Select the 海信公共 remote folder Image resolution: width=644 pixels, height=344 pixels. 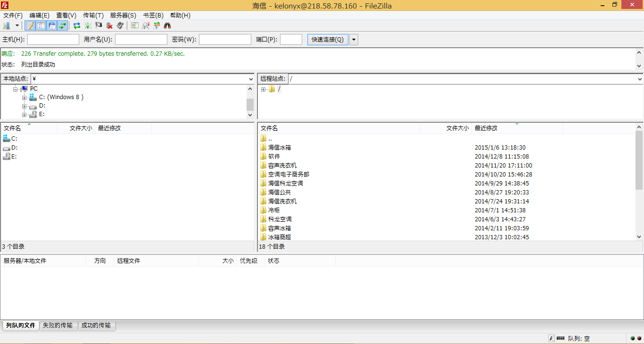tap(276, 192)
